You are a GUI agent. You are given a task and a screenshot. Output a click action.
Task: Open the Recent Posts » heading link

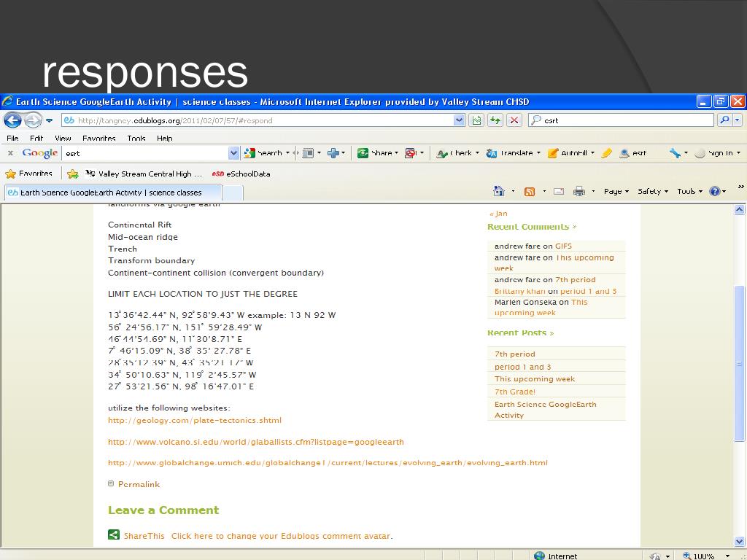point(520,332)
